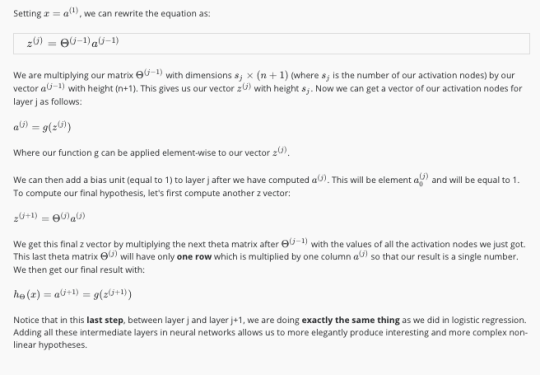Click the phrase 'We get this final z vector'
This screenshot has height=375, width=540.
[x=62, y=244]
